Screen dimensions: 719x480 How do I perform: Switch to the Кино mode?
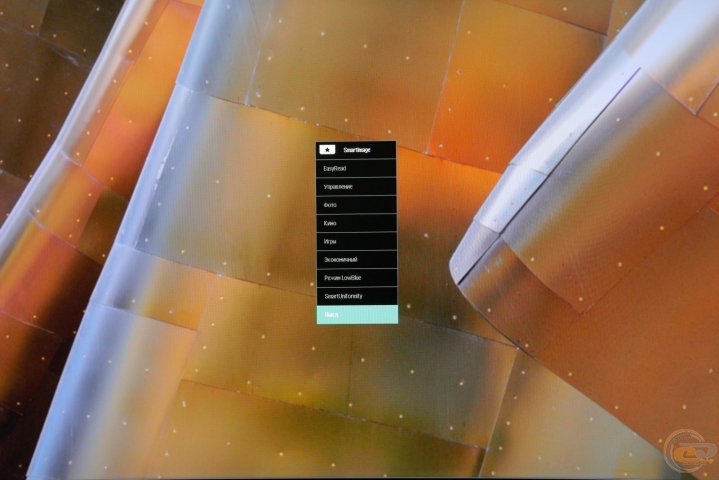(x=356, y=223)
